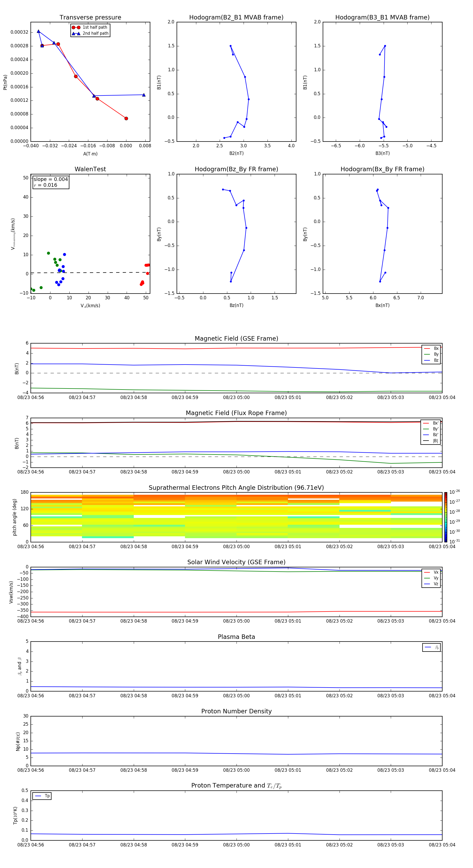Select the By entry in GSE legend

(431, 354)
